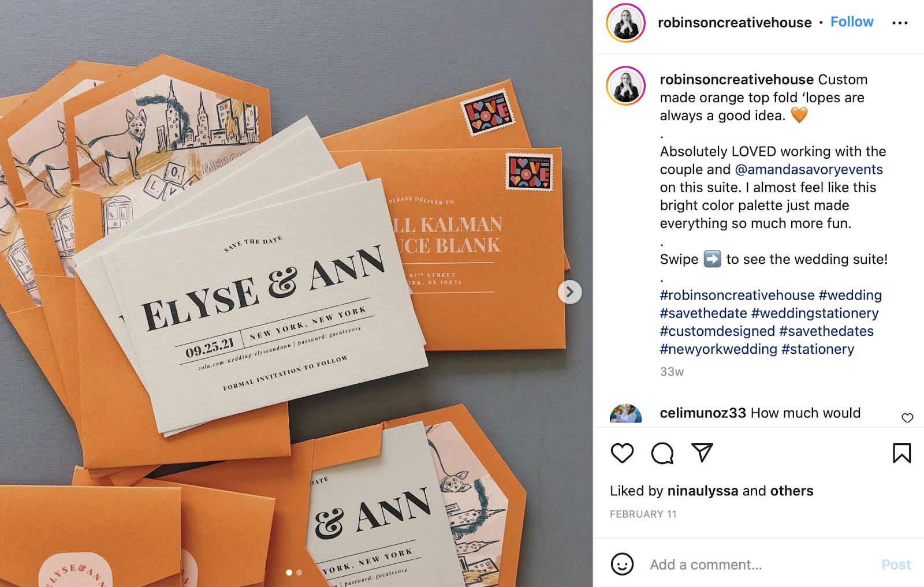The height and width of the screenshot is (587, 924).
Task: Click the robinsoncreativehouse header profile picture
Action: click(x=625, y=23)
